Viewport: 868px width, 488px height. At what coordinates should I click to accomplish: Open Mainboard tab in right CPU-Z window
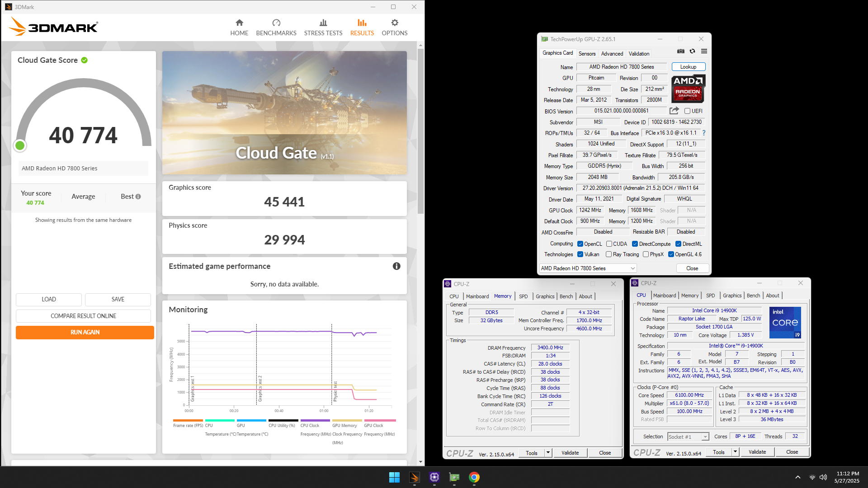665,296
